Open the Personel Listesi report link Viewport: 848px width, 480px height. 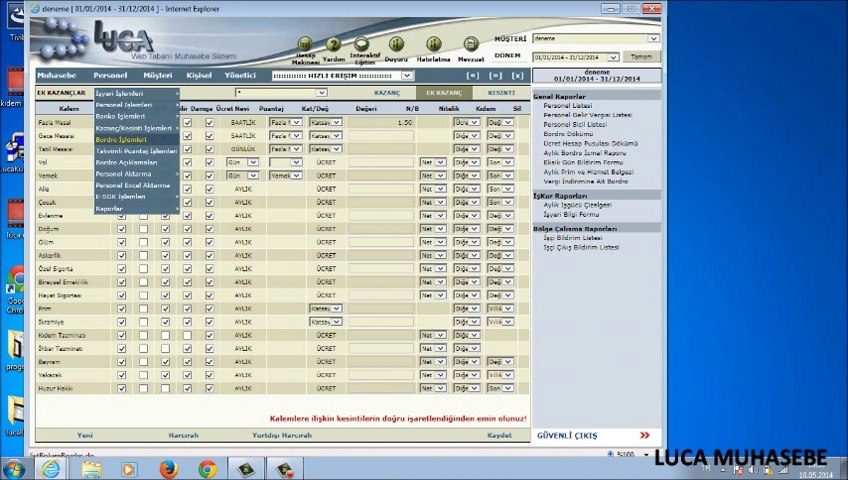[567, 106]
